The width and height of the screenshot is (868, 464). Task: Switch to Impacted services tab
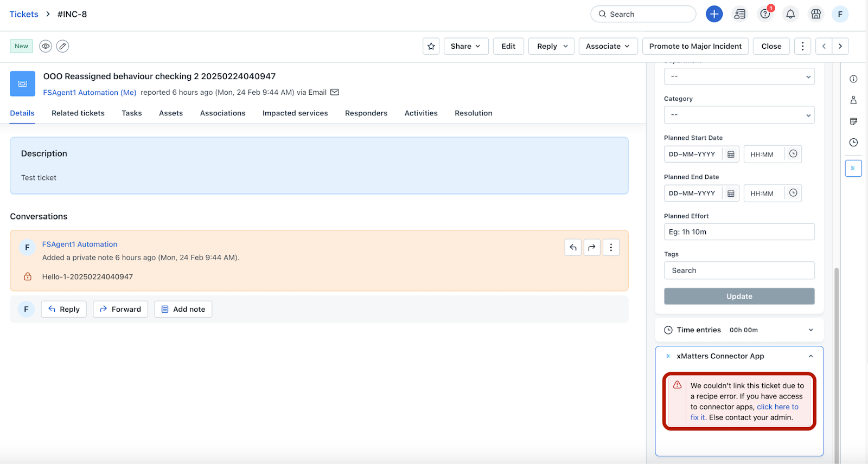(x=295, y=113)
